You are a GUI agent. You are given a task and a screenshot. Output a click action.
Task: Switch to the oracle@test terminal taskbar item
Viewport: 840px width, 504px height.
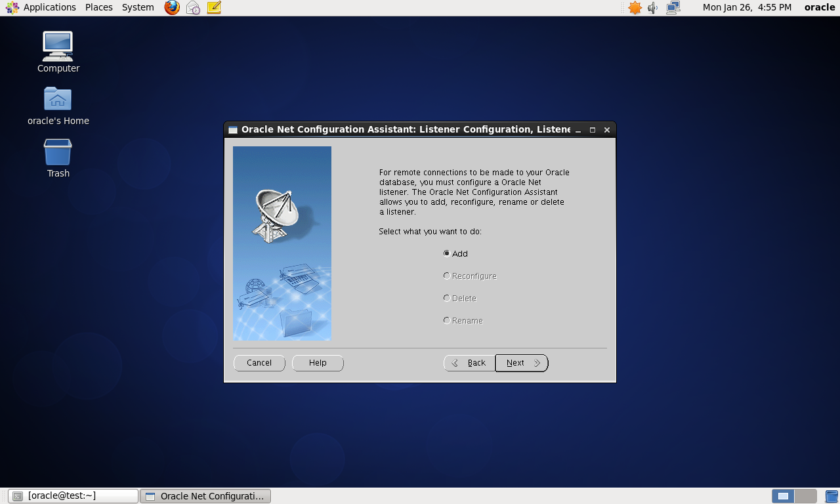point(73,496)
